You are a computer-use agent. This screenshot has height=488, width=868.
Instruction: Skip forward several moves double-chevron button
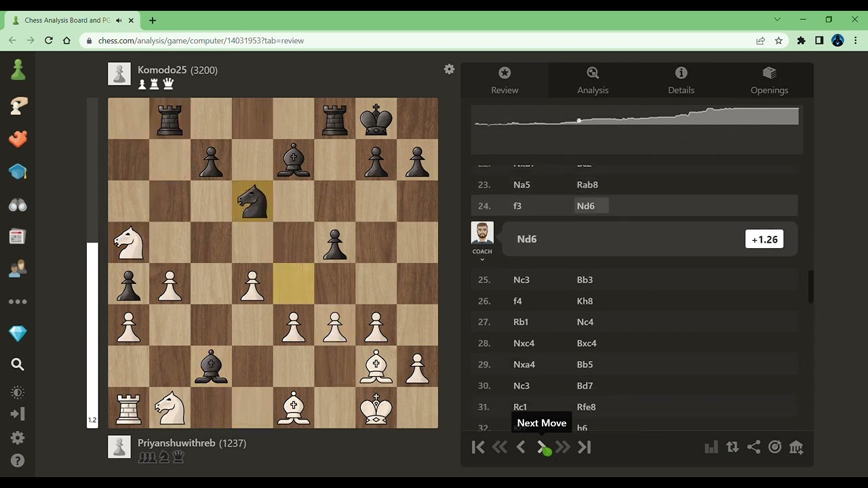click(x=563, y=447)
